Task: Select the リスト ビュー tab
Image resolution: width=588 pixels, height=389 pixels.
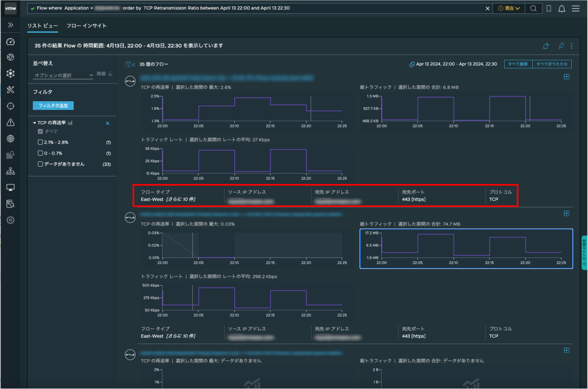Action: (x=42, y=26)
